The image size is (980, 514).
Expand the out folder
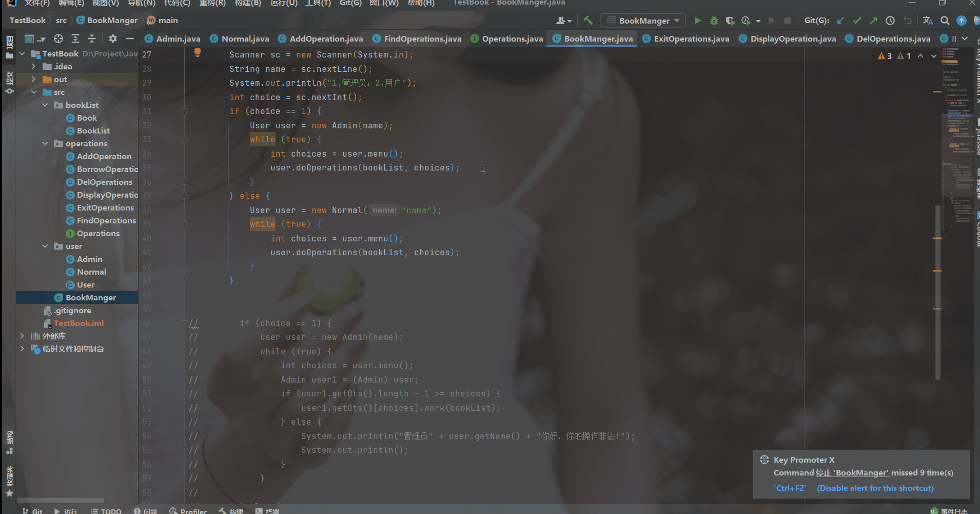[33, 79]
